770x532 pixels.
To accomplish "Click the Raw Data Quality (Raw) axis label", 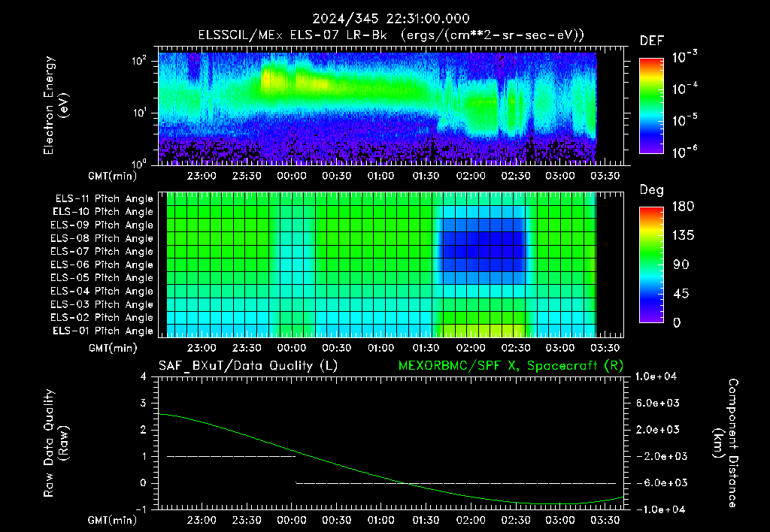I will coord(56,443).
